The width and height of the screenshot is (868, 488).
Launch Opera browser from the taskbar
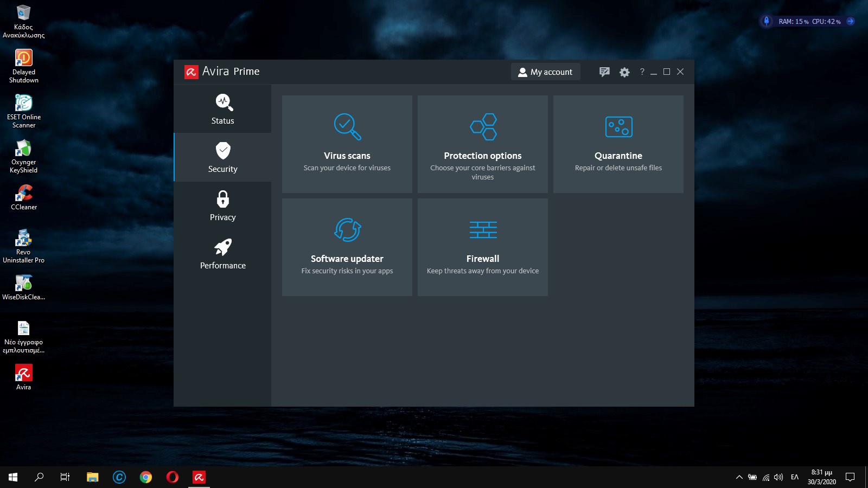coord(172,477)
